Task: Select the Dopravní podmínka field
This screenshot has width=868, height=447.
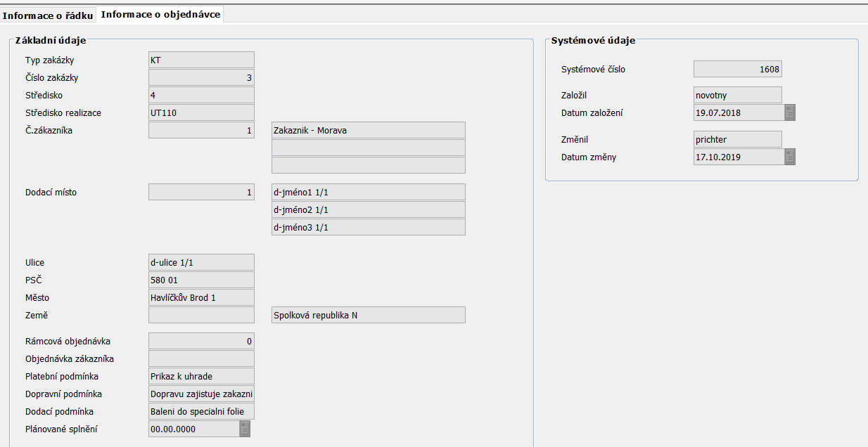Action: click(201, 394)
